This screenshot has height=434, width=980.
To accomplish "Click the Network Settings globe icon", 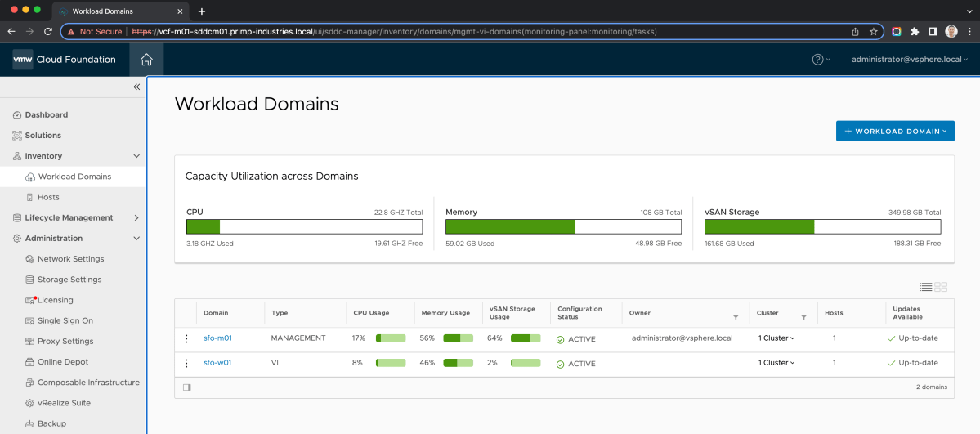I will click(x=29, y=259).
